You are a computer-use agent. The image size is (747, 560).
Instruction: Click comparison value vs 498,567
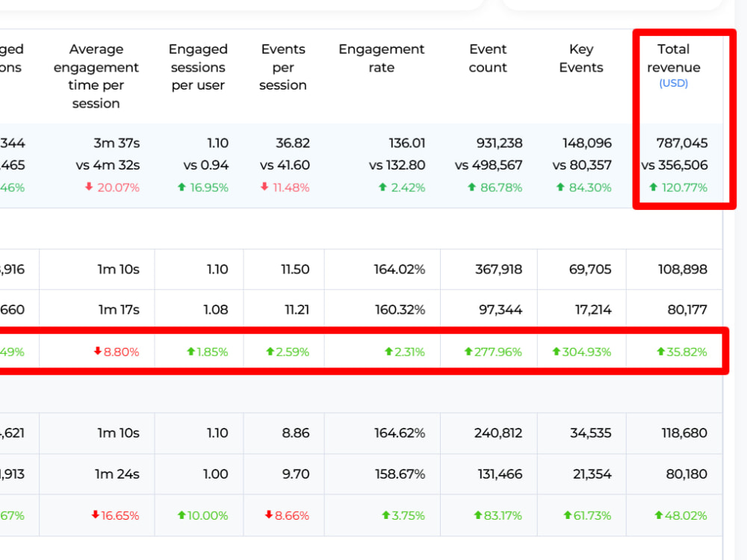489,165
